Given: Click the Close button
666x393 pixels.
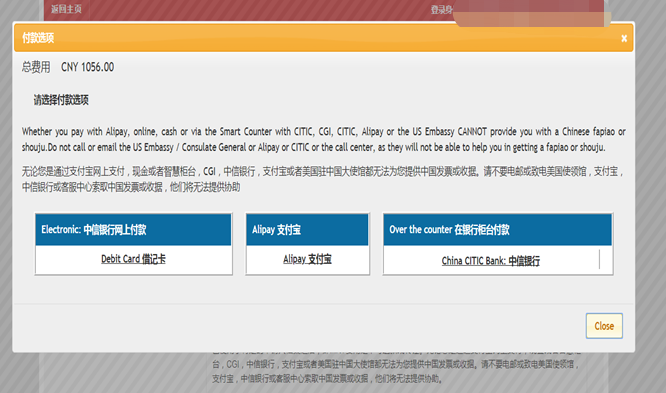Looking at the screenshot, I should pos(604,326).
